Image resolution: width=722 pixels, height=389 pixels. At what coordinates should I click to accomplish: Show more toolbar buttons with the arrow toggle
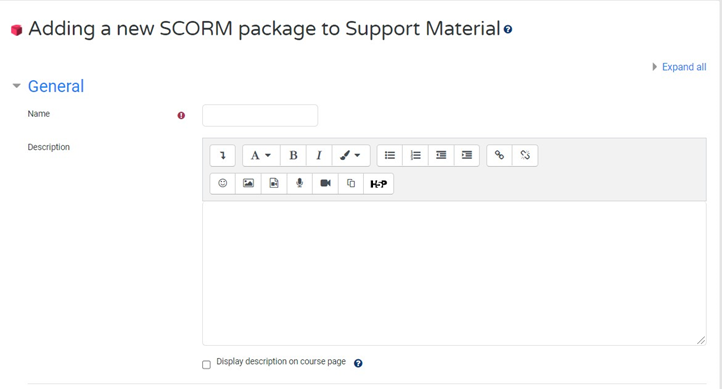click(222, 156)
